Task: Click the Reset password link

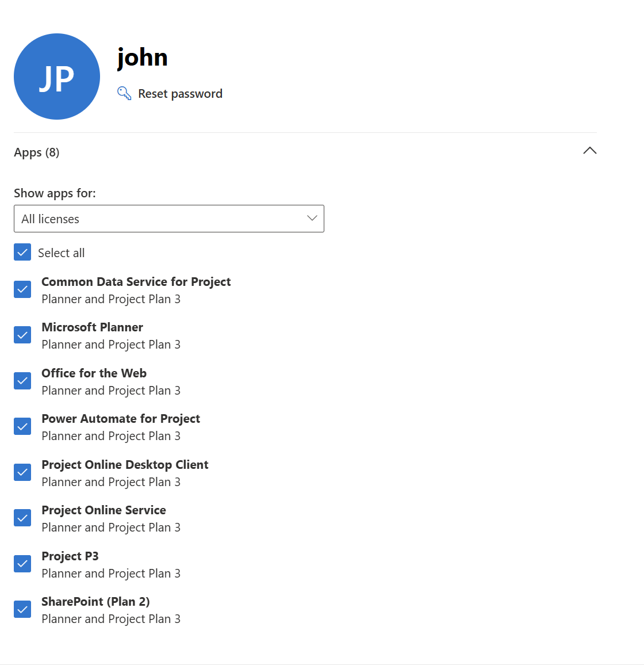Action: 180,94
